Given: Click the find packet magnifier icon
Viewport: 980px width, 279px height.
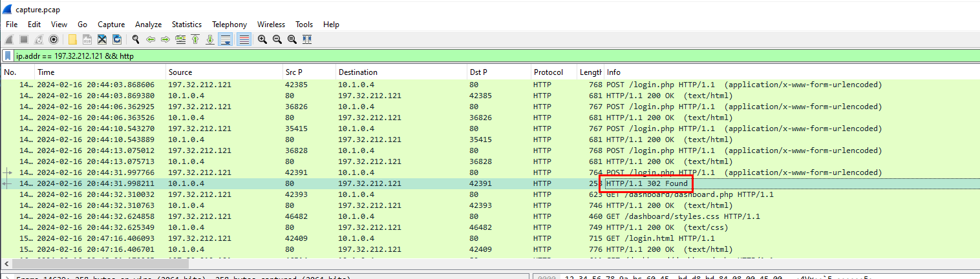Looking at the screenshot, I should point(136,39).
